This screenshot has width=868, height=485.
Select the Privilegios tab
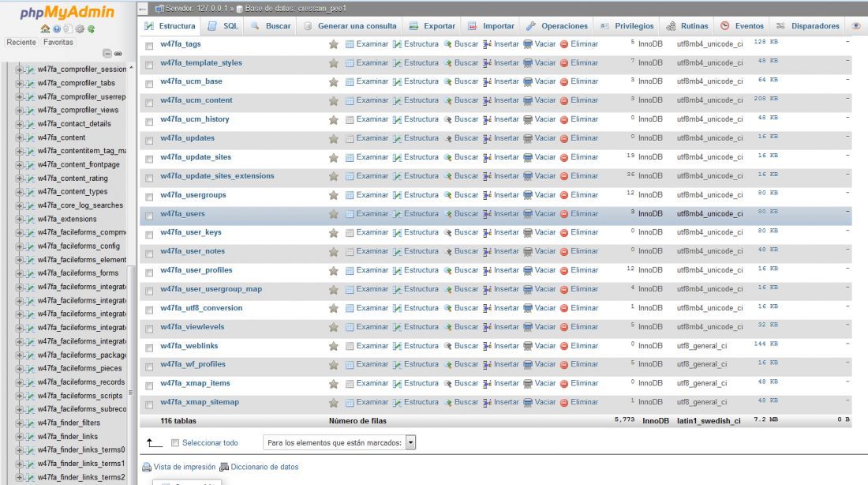coord(627,26)
